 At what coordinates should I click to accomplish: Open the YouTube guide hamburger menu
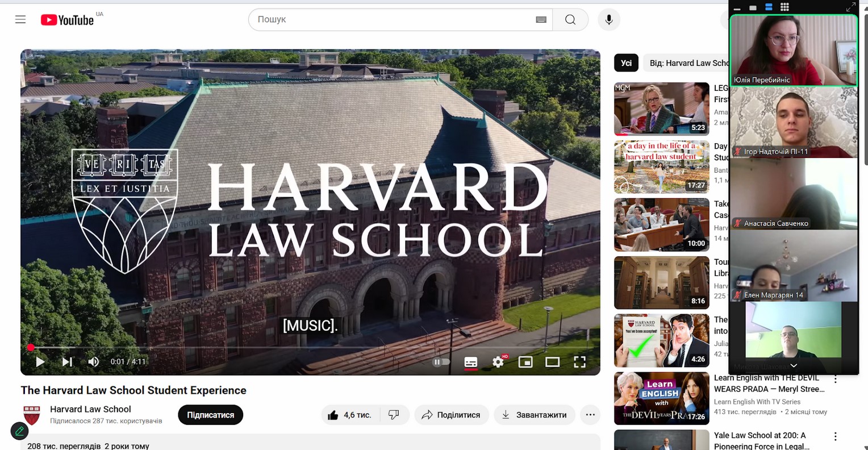click(20, 19)
